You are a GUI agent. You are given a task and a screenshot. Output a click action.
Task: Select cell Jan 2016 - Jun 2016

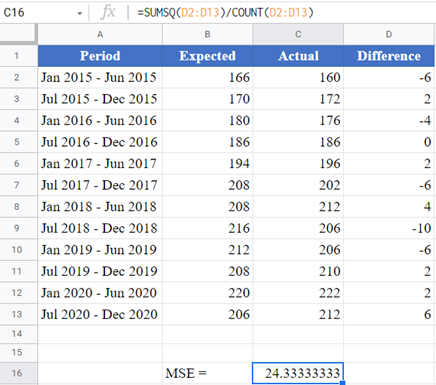100,120
